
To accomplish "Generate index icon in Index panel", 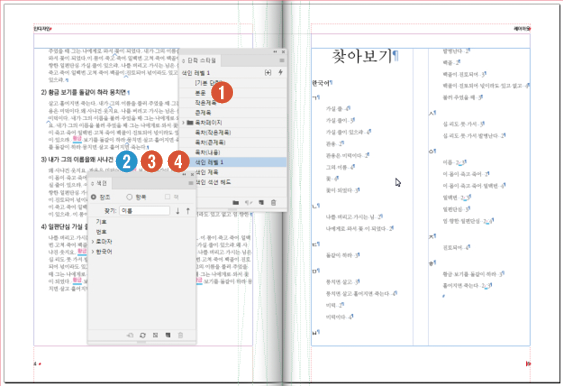I will (155, 335).
